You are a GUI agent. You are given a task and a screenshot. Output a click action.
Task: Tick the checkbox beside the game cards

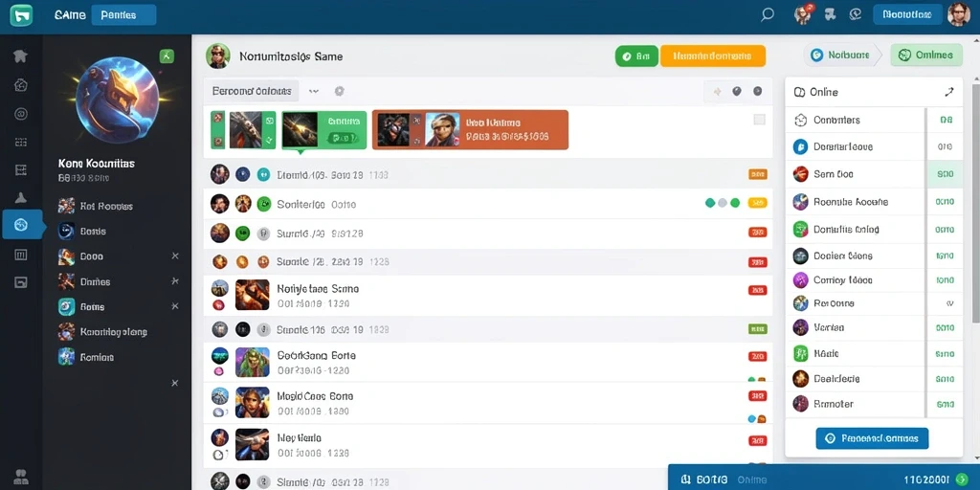tap(759, 120)
